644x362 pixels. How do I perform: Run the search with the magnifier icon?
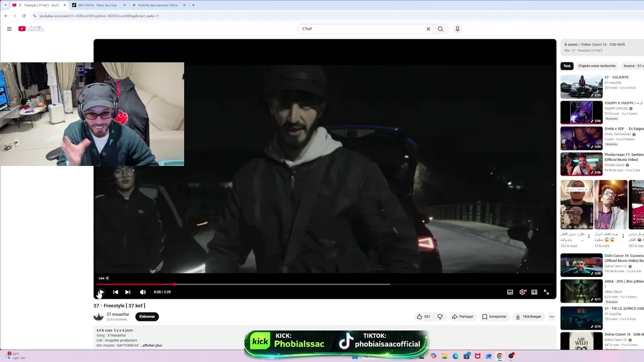440,29
